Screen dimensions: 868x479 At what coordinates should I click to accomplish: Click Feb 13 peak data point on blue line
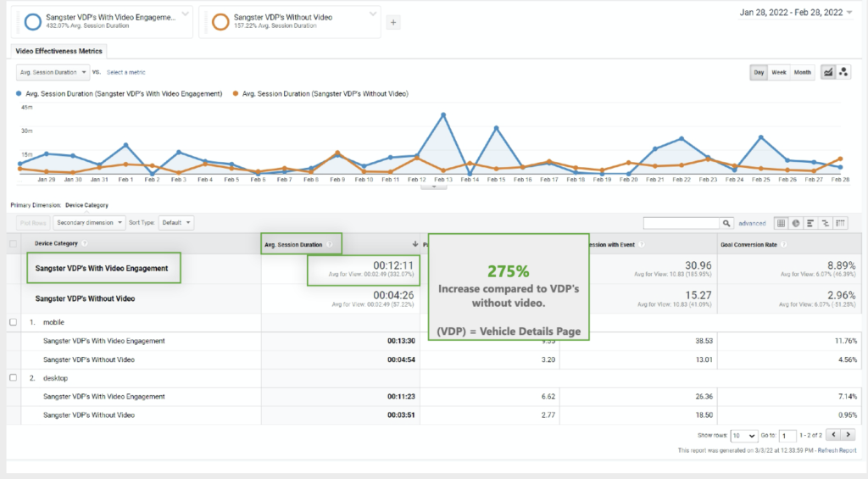click(x=443, y=115)
